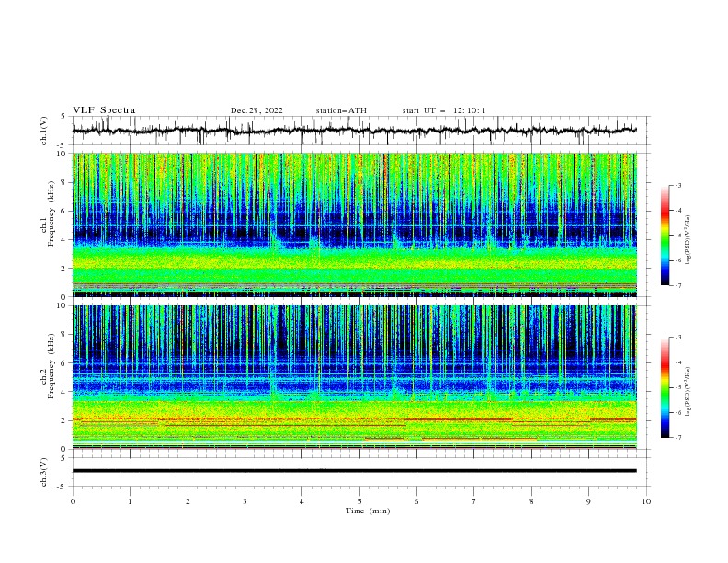Click the ch.2 "Frequency (kHz)" axis label
This screenshot has height=563, width=728.
coord(51,366)
